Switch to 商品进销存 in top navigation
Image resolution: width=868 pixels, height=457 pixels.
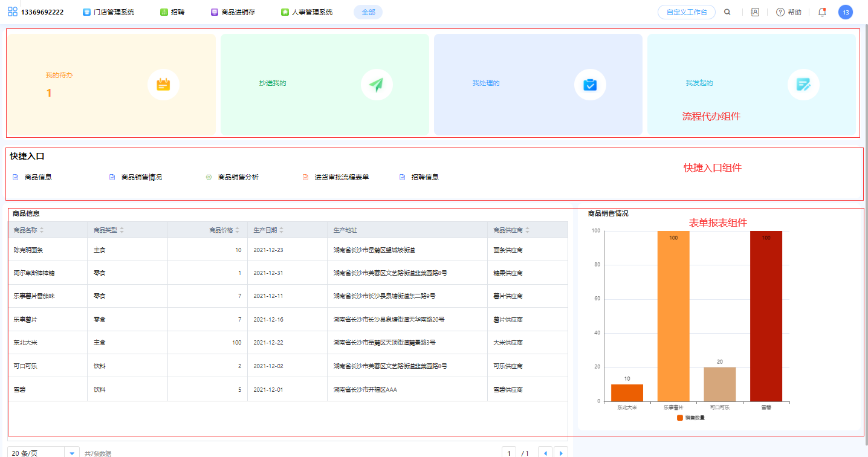233,12
